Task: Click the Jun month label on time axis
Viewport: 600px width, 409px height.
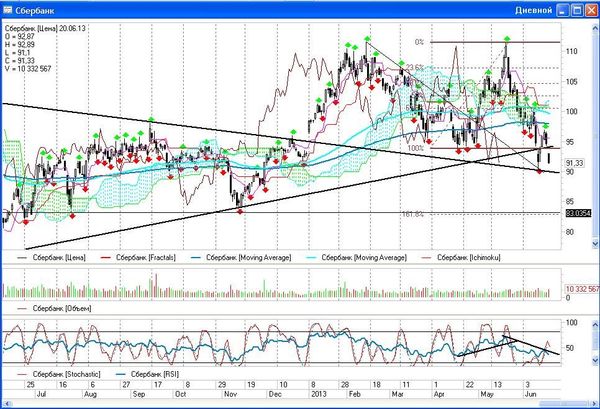Action: tap(530, 394)
